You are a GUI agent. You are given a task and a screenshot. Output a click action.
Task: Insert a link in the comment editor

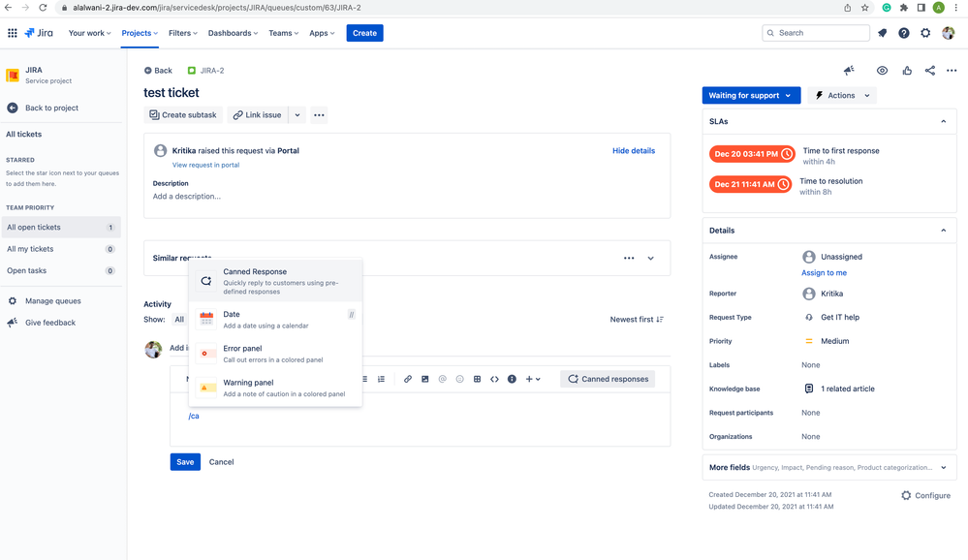pos(407,379)
